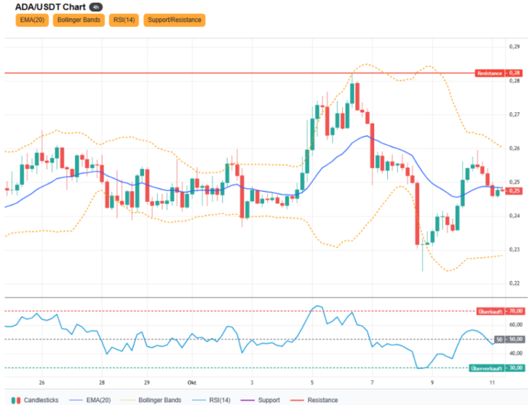The width and height of the screenshot is (532, 405).
Task: Toggle Candlesticks legend entry
Action: pyautogui.click(x=35, y=400)
